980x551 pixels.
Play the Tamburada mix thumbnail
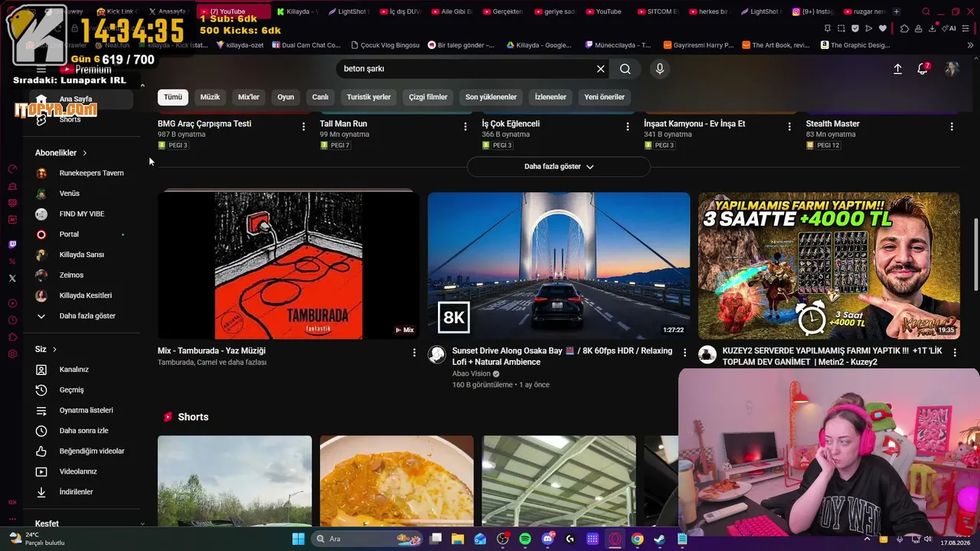pos(289,266)
